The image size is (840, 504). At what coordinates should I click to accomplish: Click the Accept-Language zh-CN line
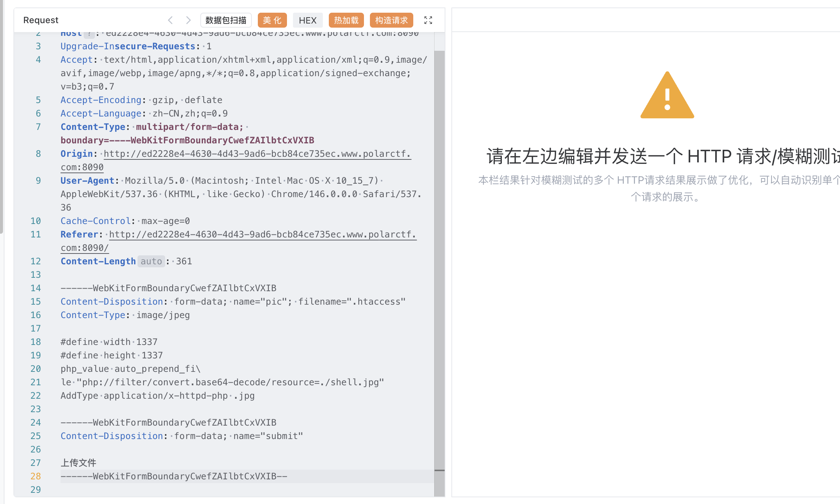click(x=144, y=113)
